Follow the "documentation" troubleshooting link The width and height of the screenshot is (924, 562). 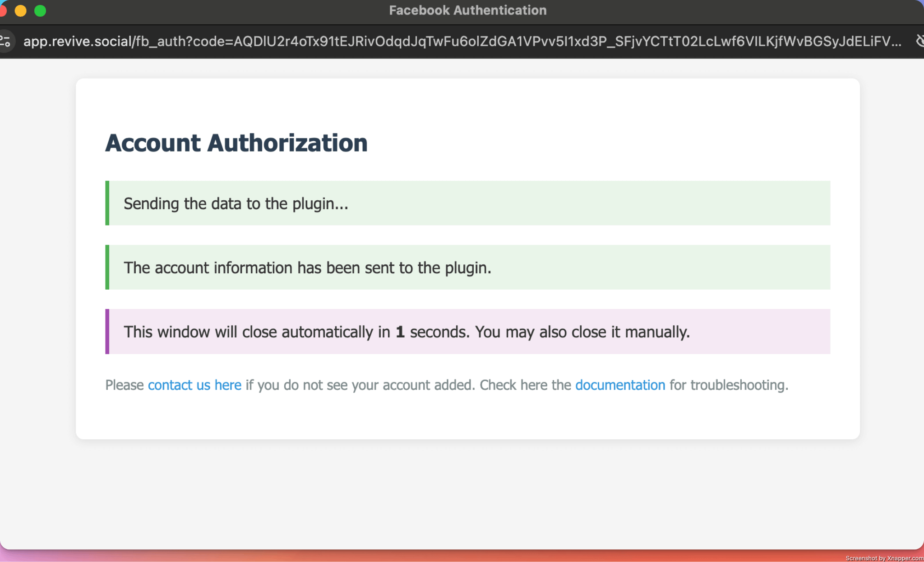(620, 385)
